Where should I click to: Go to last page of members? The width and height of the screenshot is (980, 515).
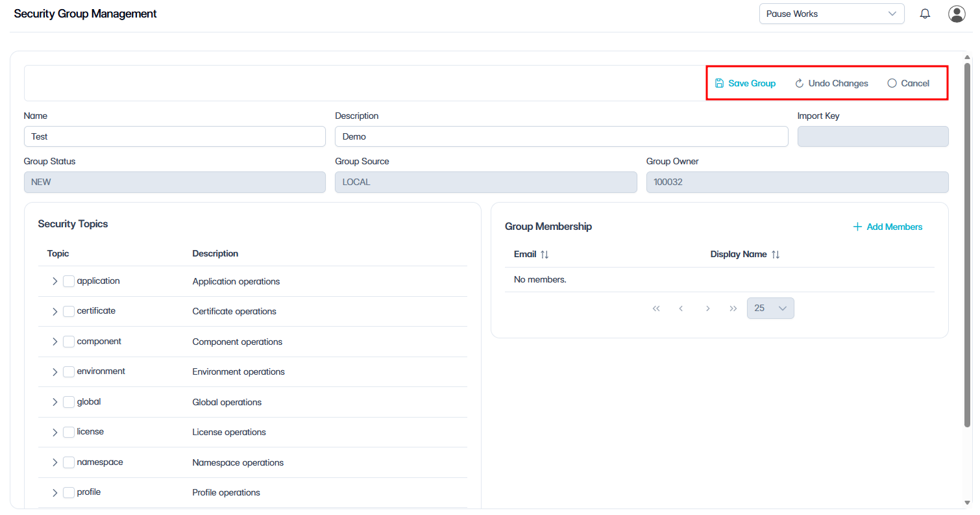[733, 308]
